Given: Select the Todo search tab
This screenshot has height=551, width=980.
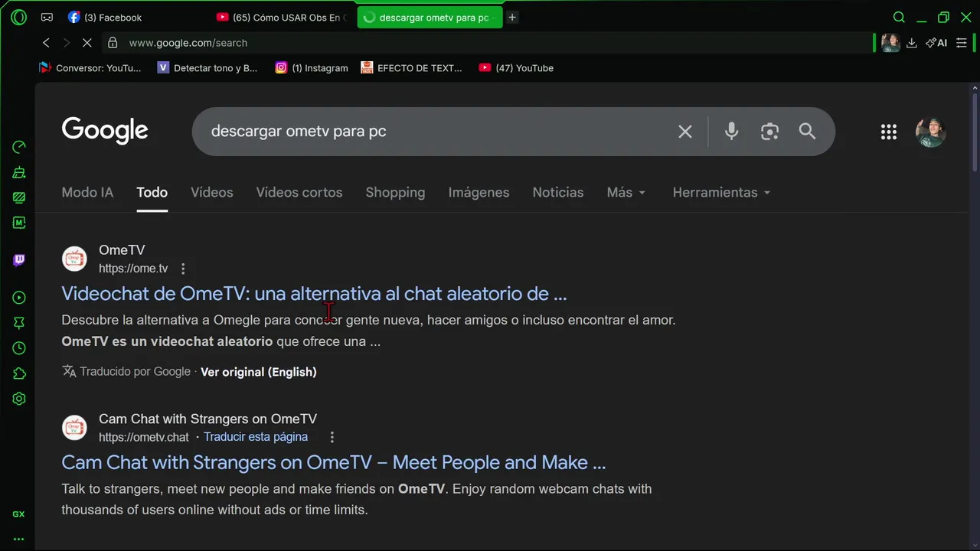Looking at the screenshot, I should [152, 192].
